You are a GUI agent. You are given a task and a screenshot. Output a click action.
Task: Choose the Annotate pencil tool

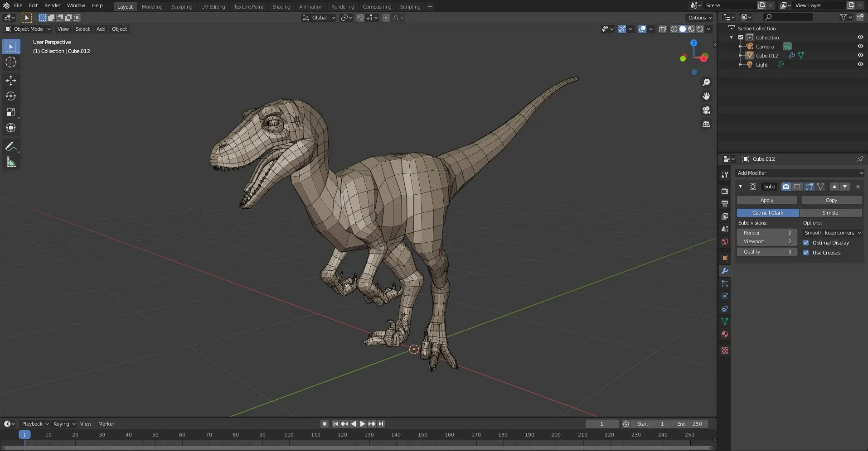(x=11, y=146)
